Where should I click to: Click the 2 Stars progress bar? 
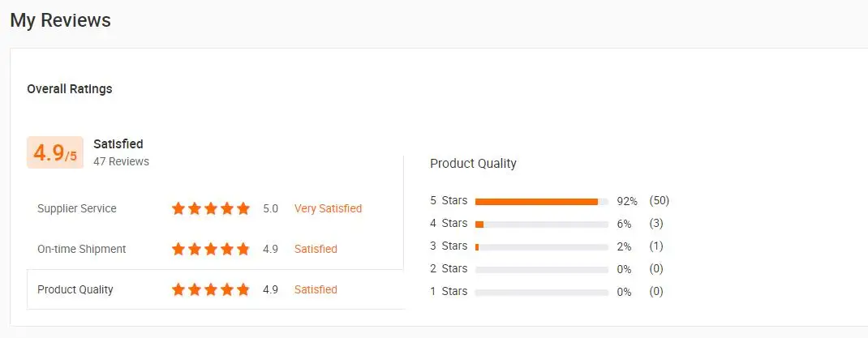(541, 269)
